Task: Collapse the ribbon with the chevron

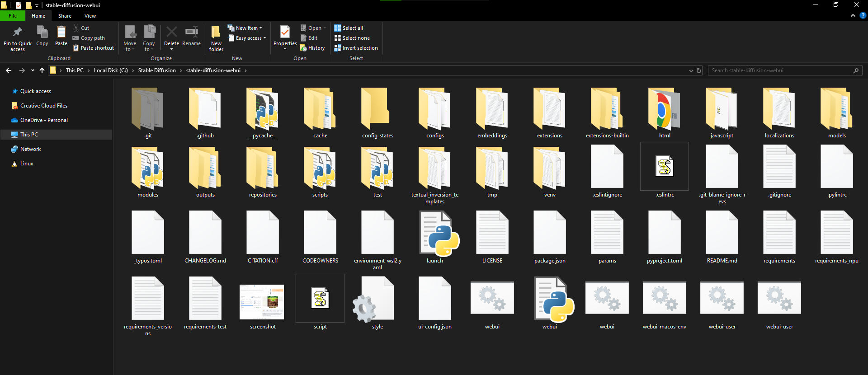Action: coord(853,15)
